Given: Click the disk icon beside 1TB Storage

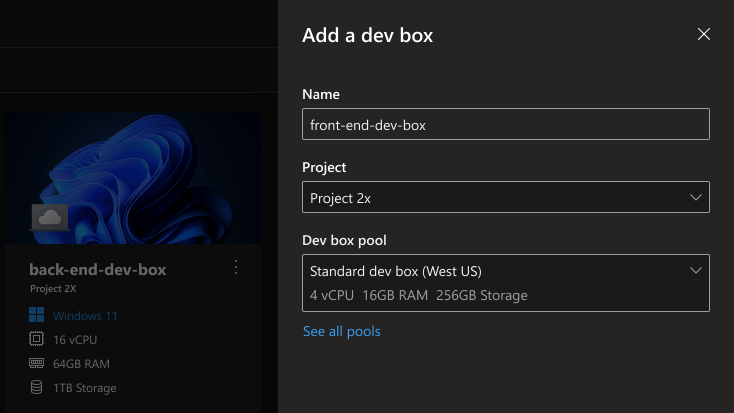Looking at the screenshot, I should tap(37, 388).
